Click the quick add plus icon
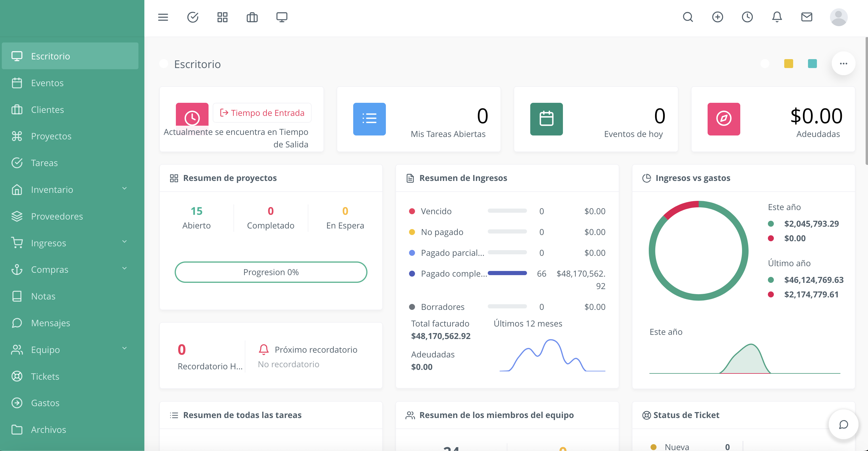This screenshot has height=451, width=868. pos(717,17)
